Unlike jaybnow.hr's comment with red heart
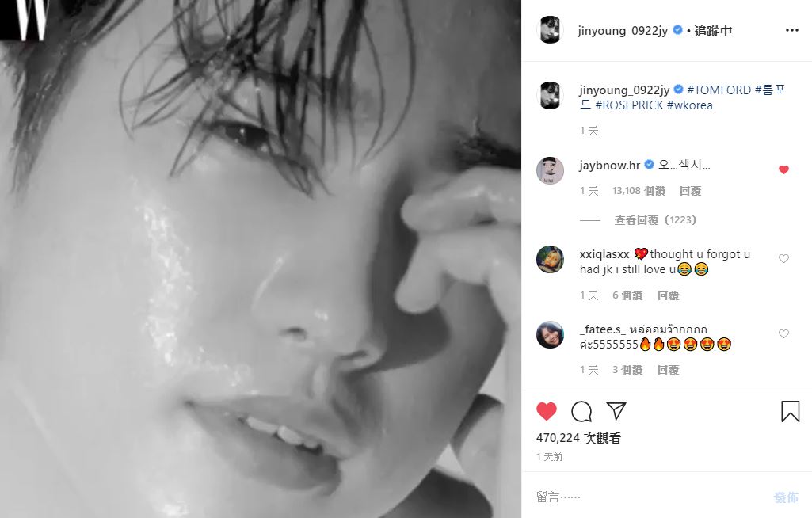812x518 pixels. 783,169
